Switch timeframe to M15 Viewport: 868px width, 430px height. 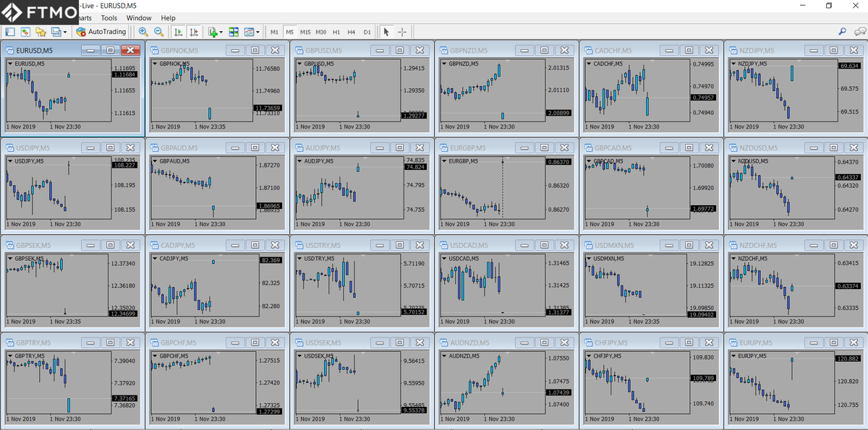point(305,32)
